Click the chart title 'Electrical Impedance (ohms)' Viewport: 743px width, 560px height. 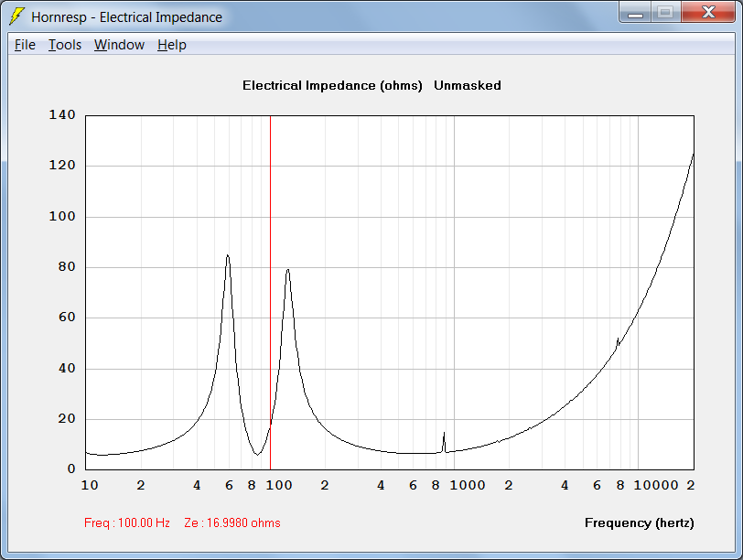coord(332,85)
